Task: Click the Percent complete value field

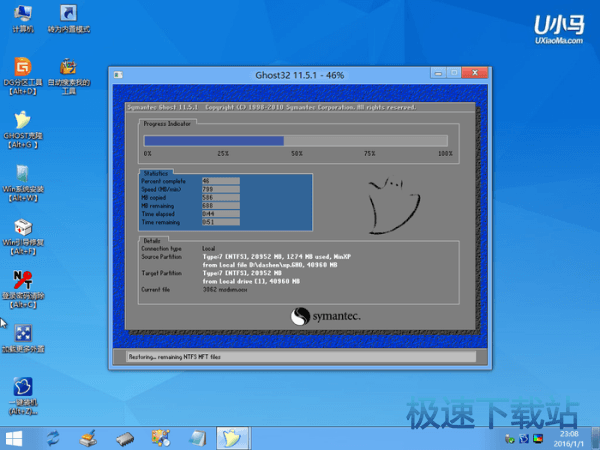Action: pyautogui.click(x=221, y=181)
